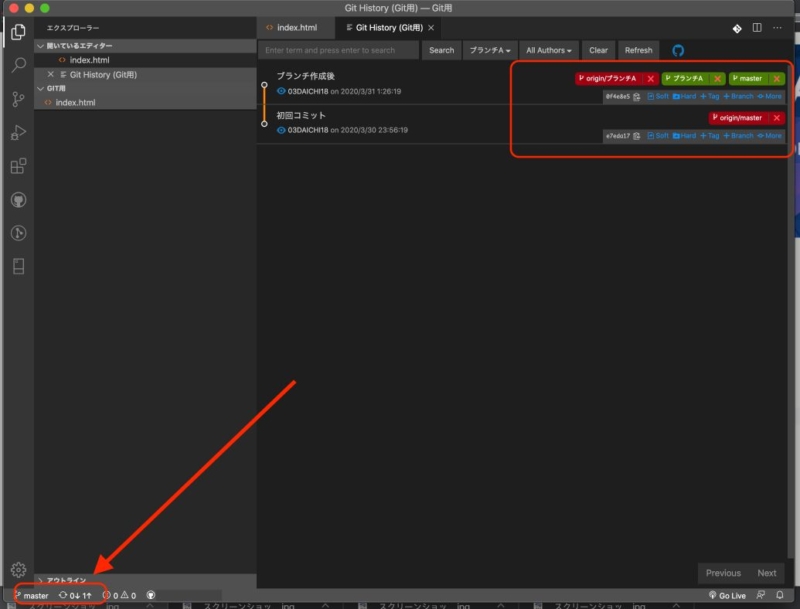The height and width of the screenshot is (609, 800).
Task: Hard reset to commit e7edd17
Action: (684, 136)
